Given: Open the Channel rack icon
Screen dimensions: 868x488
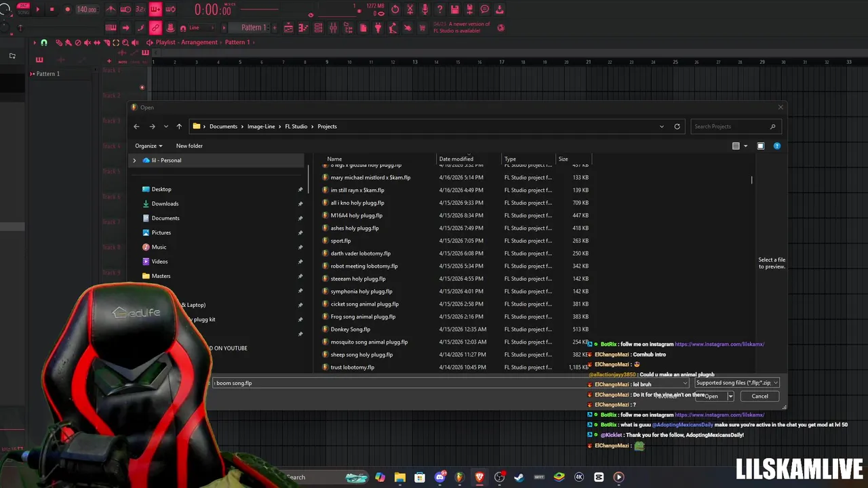Looking at the screenshot, I should 318,28.
